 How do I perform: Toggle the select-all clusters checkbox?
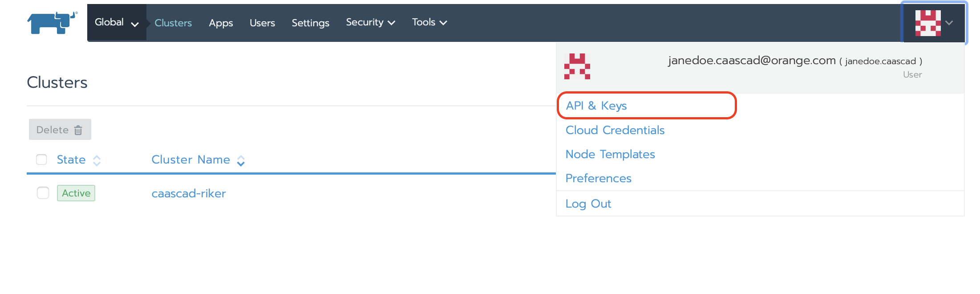(x=41, y=159)
